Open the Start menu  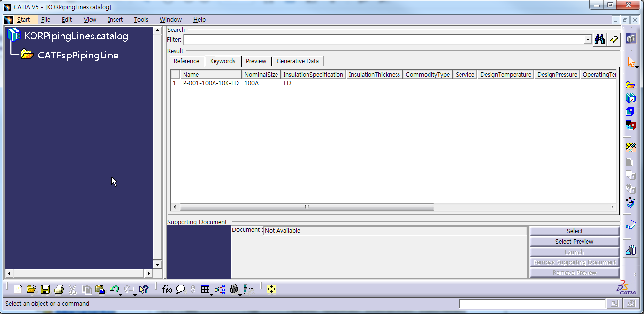24,20
